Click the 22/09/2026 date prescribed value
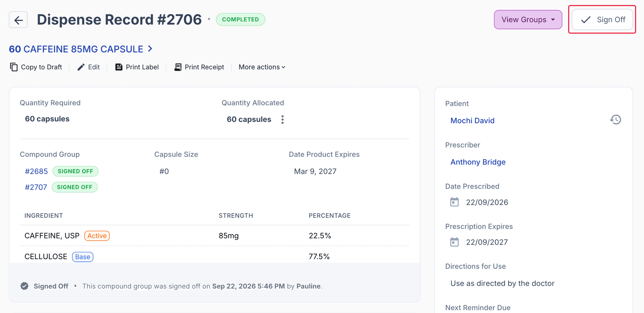Image resolution: width=644 pixels, height=313 pixels. point(487,202)
